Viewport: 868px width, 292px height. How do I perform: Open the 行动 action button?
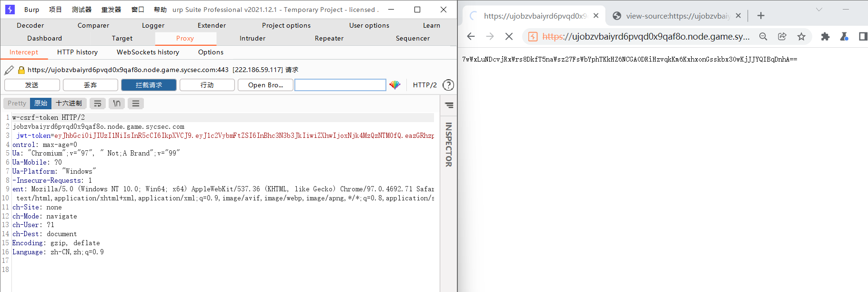[x=207, y=85]
